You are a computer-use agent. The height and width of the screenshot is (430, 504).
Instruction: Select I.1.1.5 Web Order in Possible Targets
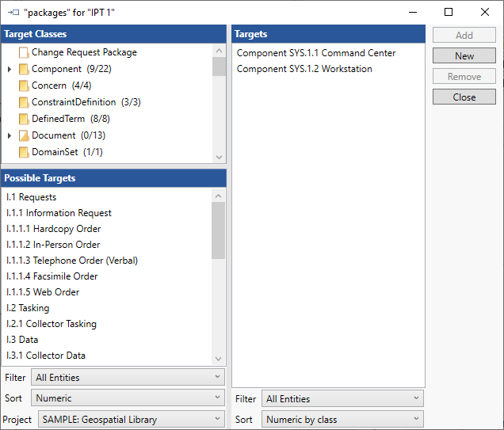tap(43, 292)
